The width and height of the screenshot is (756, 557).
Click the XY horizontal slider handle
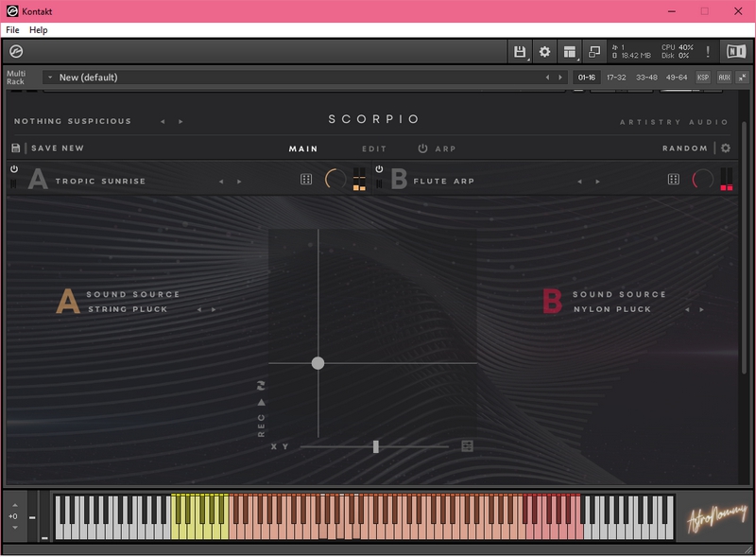click(x=376, y=446)
